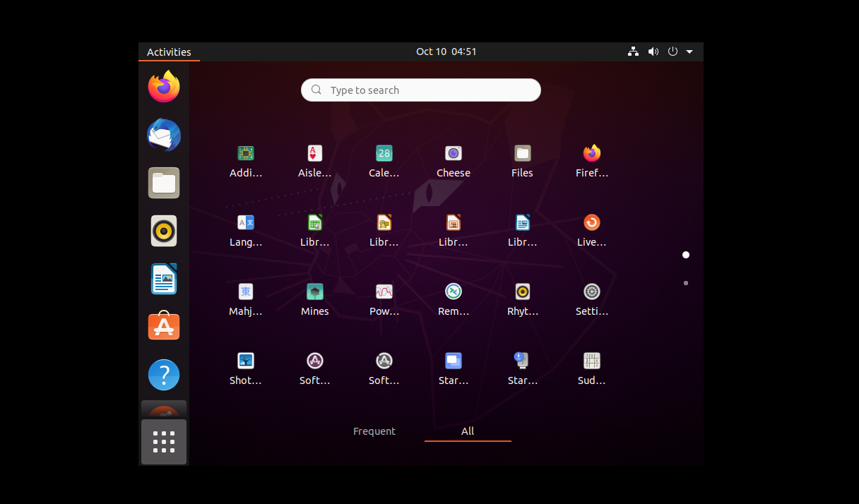This screenshot has height=504, width=859.
Task: Launch the Mines game
Action: 315,299
